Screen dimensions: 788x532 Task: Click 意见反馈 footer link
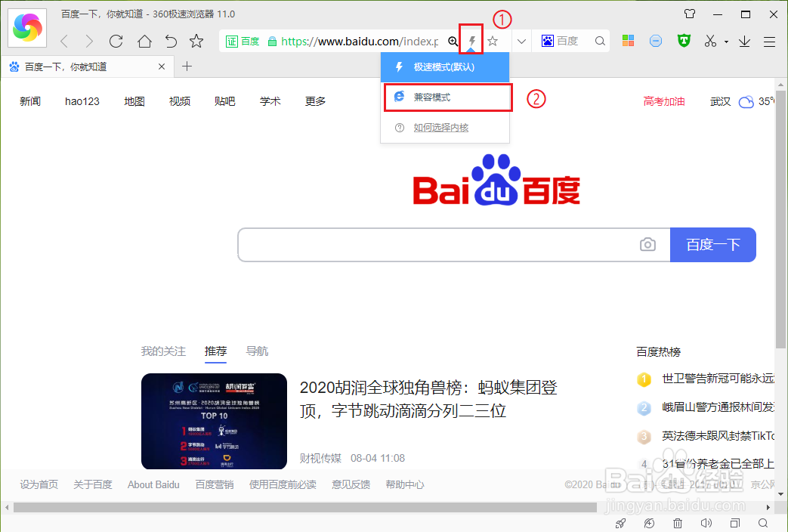[351, 484]
